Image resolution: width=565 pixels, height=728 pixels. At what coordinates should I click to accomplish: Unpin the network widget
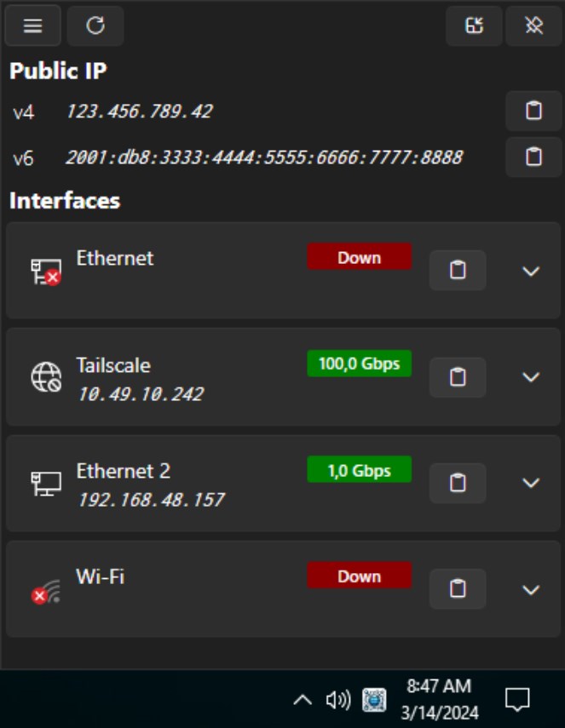533,26
